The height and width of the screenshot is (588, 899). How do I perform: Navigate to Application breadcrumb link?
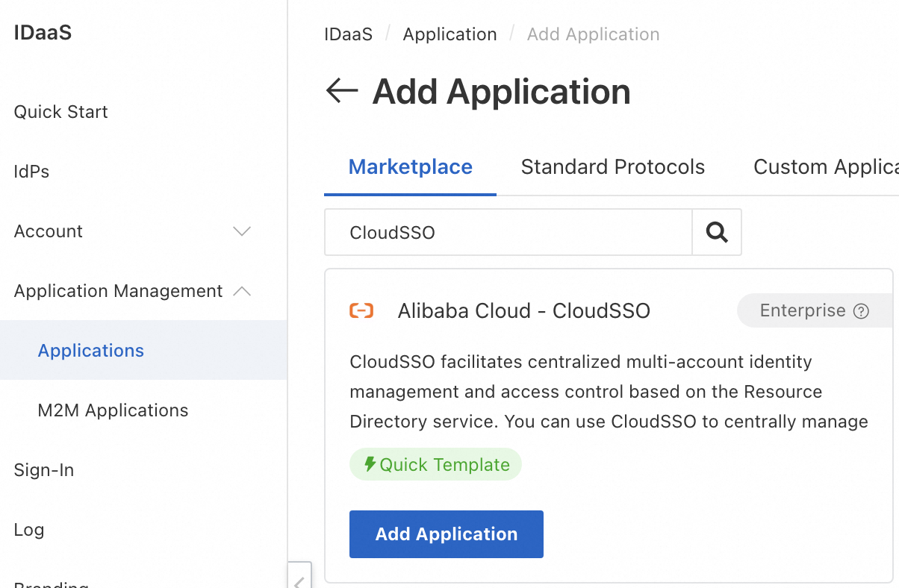pyautogui.click(x=449, y=34)
